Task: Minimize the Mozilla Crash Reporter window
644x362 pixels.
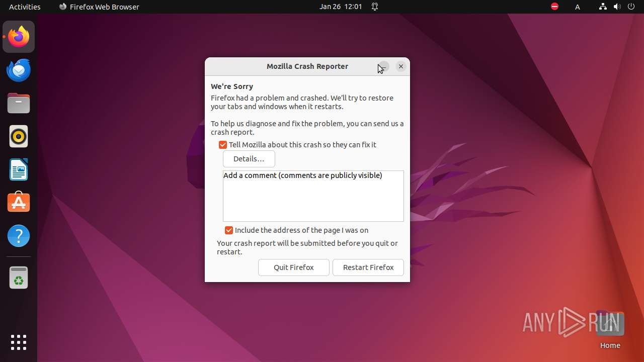Action: click(383, 66)
